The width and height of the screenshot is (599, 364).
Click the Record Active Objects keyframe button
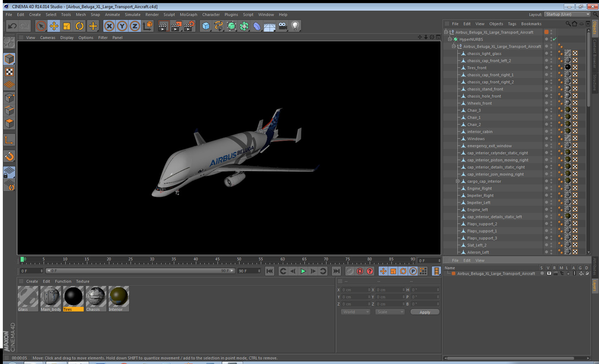coord(350,271)
